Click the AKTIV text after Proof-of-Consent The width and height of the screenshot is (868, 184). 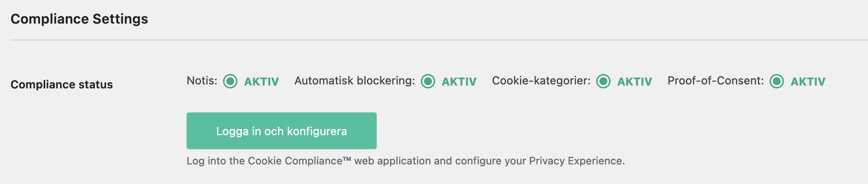(x=808, y=82)
